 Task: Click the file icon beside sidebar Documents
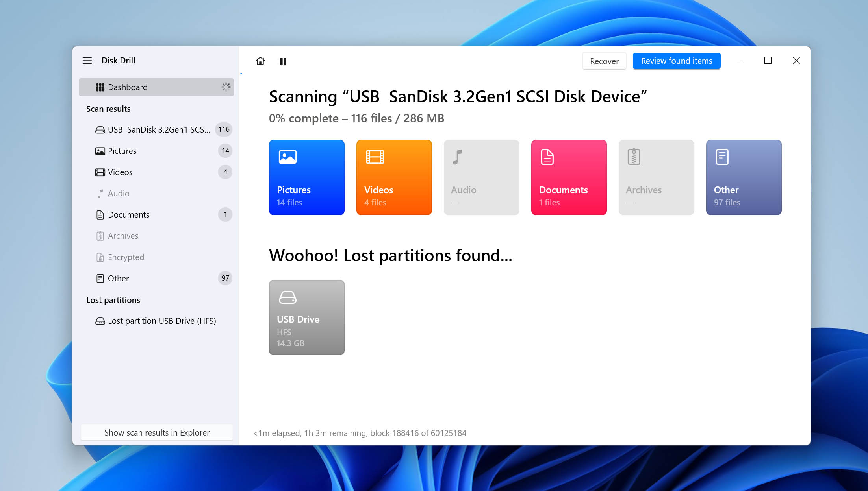[x=100, y=215]
